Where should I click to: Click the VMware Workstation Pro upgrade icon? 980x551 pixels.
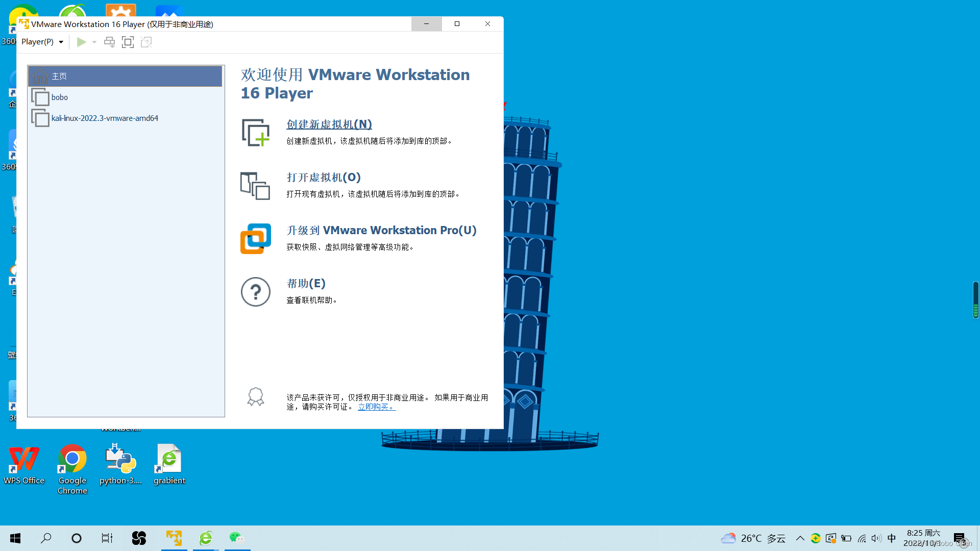tap(255, 239)
